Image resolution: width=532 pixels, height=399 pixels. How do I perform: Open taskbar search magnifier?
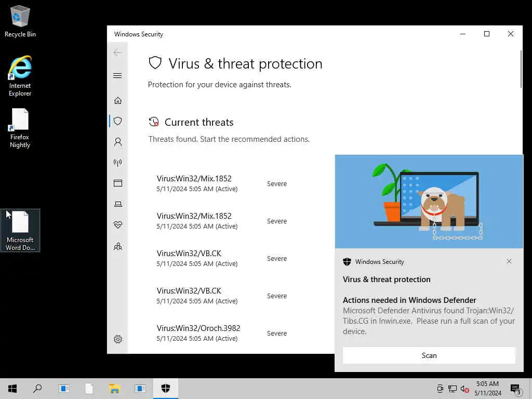(x=37, y=389)
